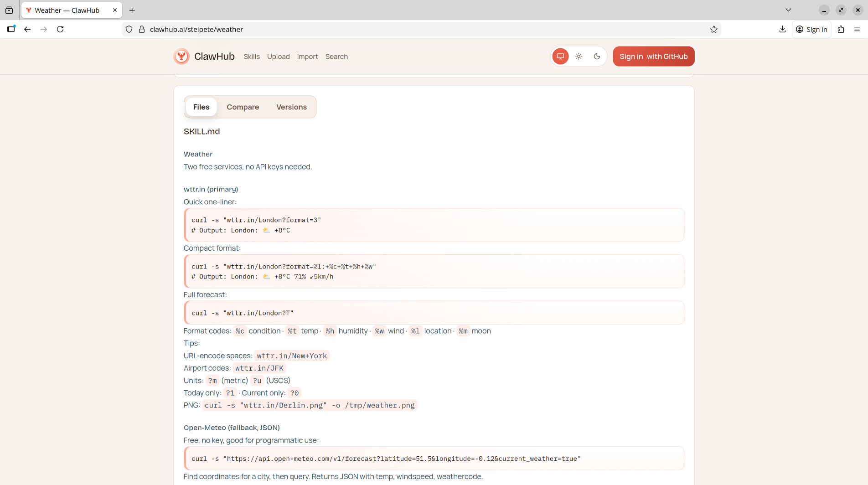Enable dark mode moon icon
Screen dimensions: 868x485
[x=597, y=57]
